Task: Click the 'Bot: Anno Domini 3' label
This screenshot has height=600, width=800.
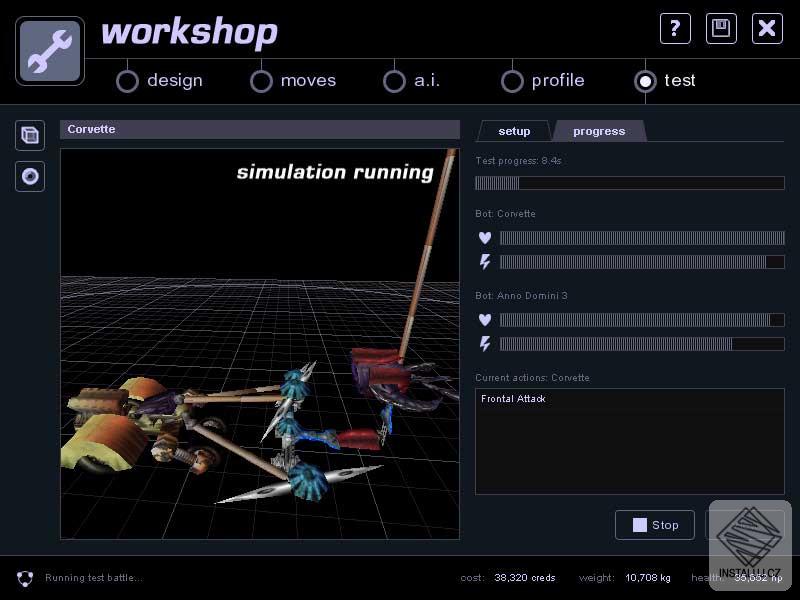Action: (521, 296)
